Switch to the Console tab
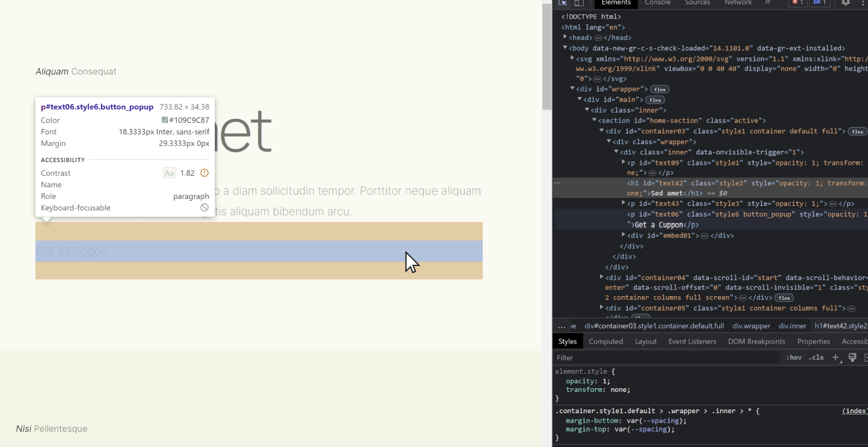 point(658,3)
